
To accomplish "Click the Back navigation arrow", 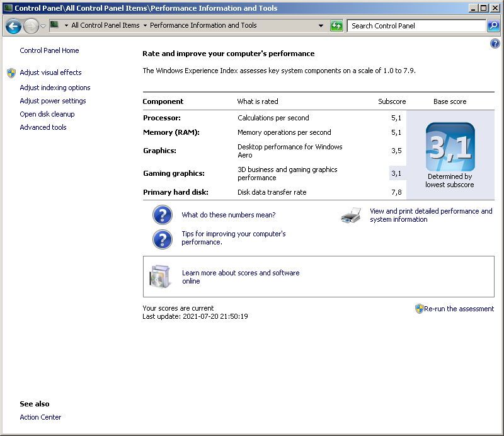I will tap(13, 26).
